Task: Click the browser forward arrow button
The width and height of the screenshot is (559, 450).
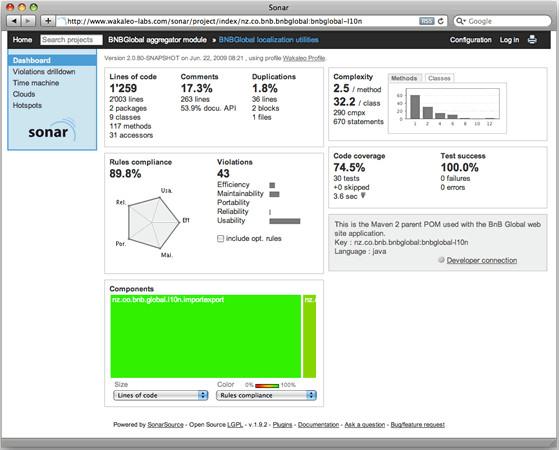Action: pos(28,21)
